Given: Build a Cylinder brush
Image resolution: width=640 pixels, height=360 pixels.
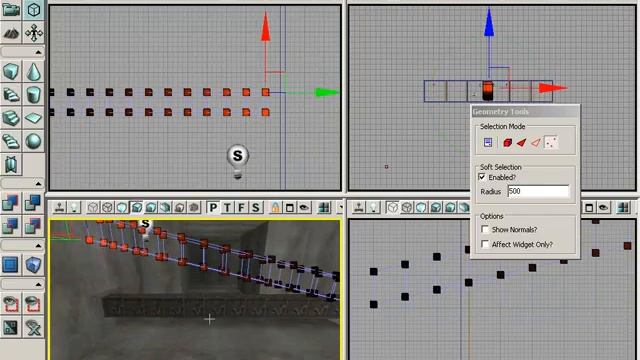Looking at the screenshot, I should (x=33, y=95).
